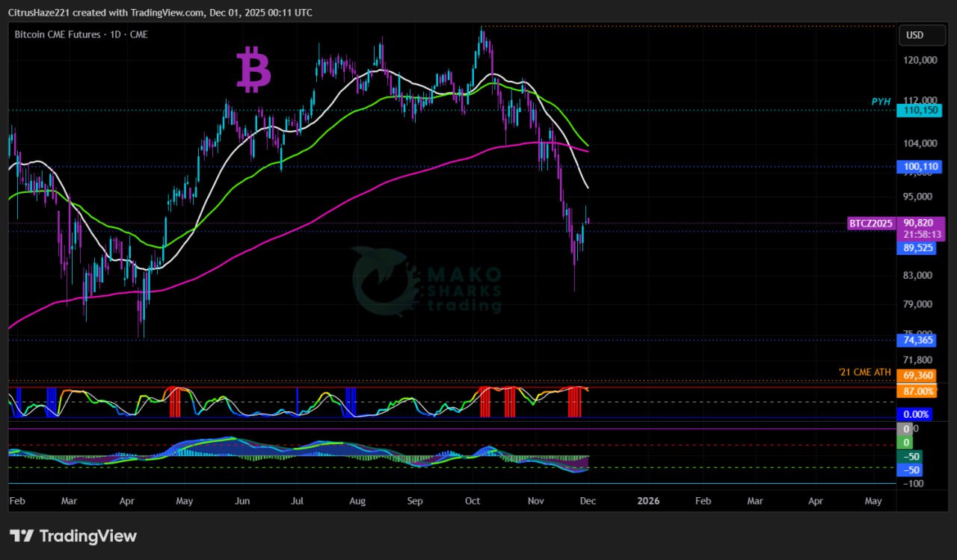Select the 100,110 blue price level label
This screenshot has width=957, height=560.
click(918, 167)
